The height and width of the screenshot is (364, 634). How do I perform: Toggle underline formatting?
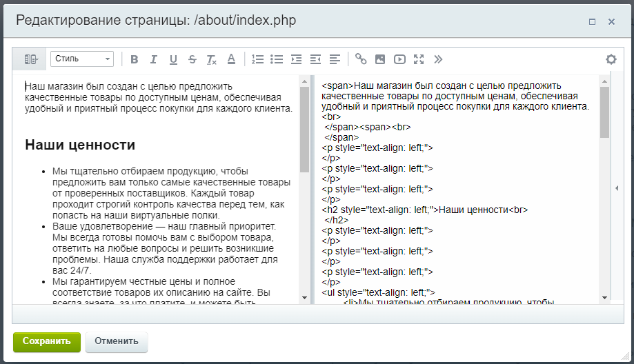click(x=173, y=59)
